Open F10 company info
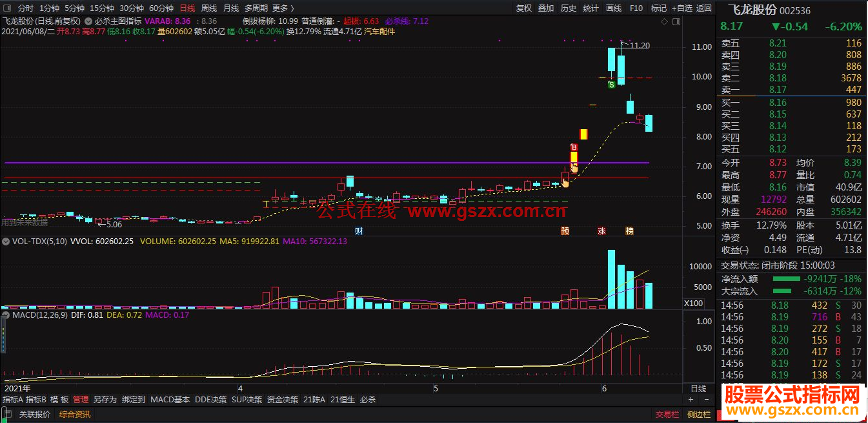868x423 pixels. tap(636, 8)
